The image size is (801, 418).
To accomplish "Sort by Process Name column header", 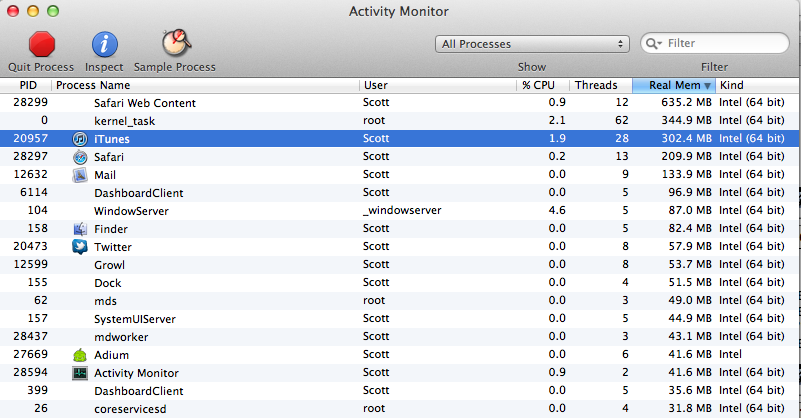I will [93, 85].
